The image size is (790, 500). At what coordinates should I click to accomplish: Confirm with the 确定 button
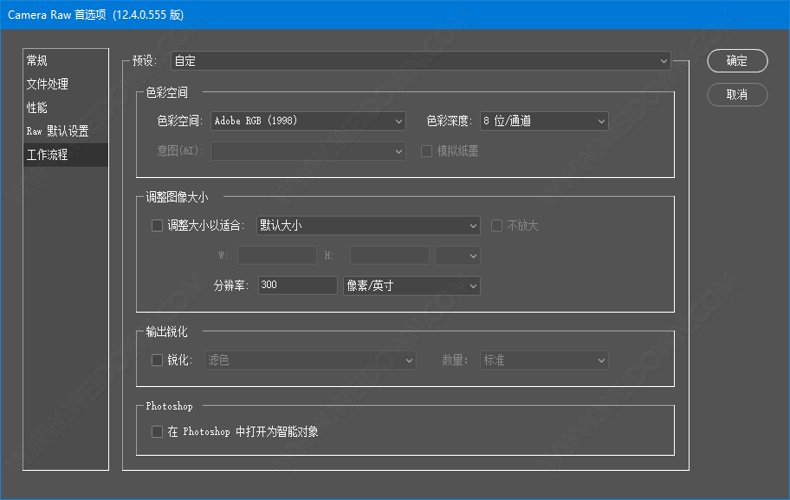737,61
